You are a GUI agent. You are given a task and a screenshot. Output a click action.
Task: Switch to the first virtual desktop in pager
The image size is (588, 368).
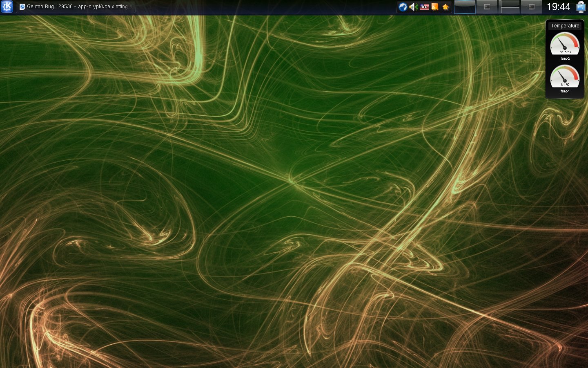point(465,7)
